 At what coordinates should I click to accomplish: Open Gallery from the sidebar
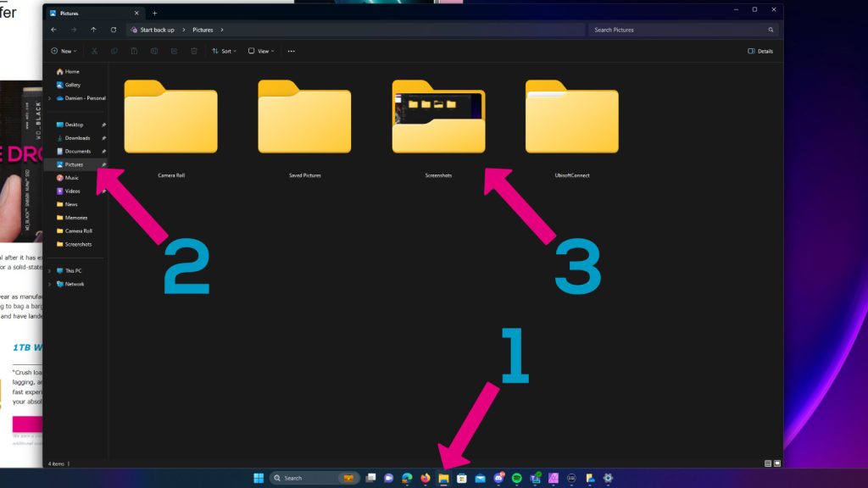coord(71,84)
